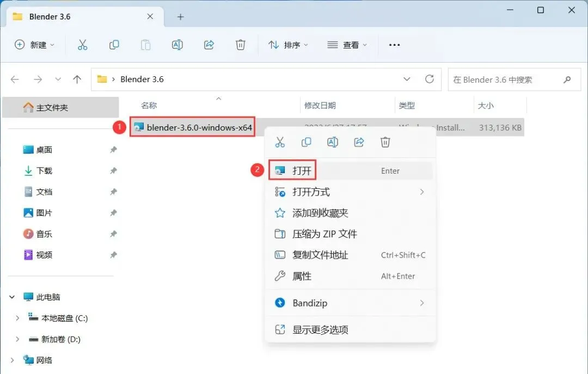
Task: Sort by the 类型 column header
Action: click(x=407, y=106)
